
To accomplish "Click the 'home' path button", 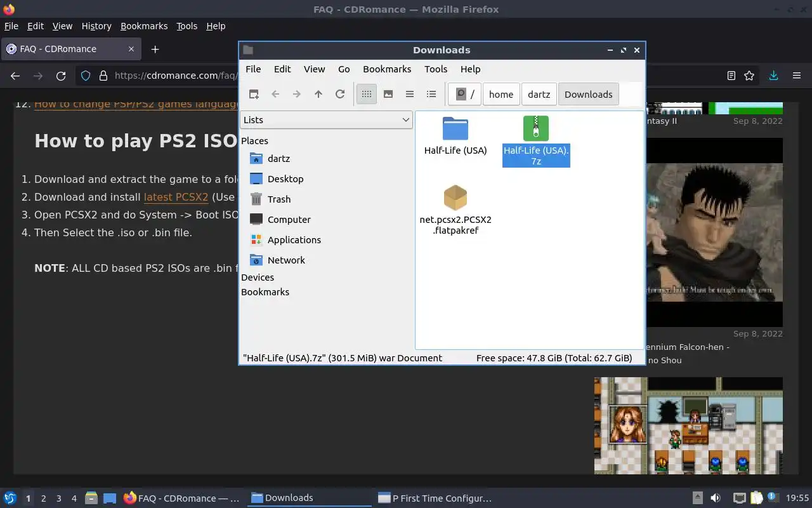I will 501,94.
